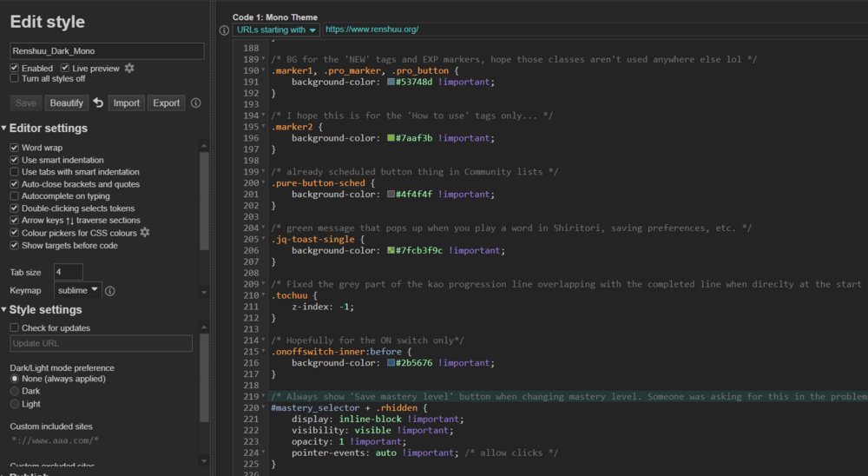Click info icon left of URLs dropdown
This screenshot has width=868, height=476.
tap(224, 30)
